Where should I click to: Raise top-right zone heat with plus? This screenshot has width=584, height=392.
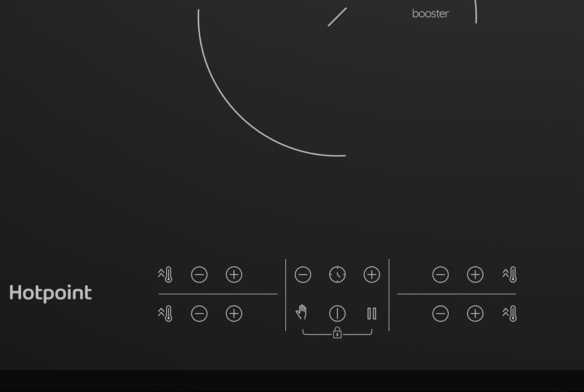pyautogui.click(x=475, y=275)
